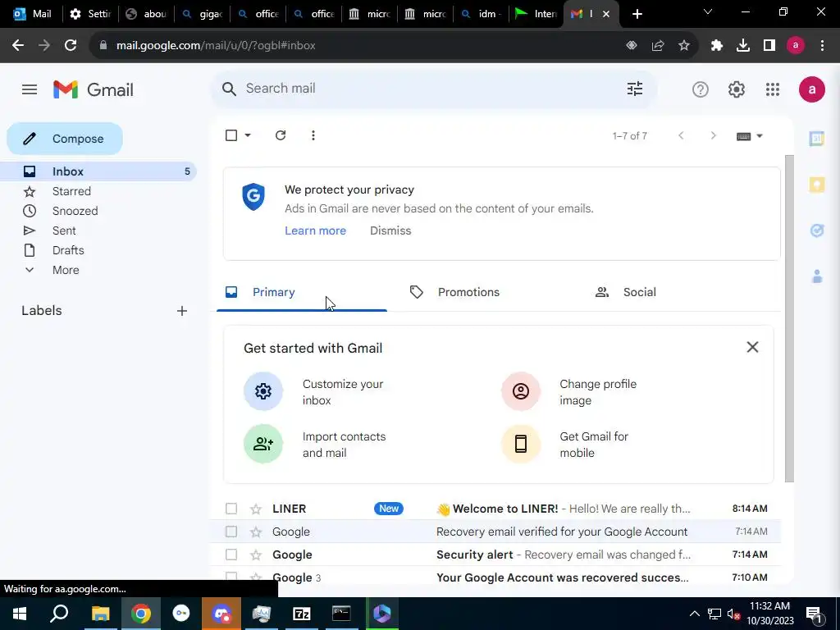840x630 pixels.
Task: Open Windows notification center
Action: tap(814, 614)
